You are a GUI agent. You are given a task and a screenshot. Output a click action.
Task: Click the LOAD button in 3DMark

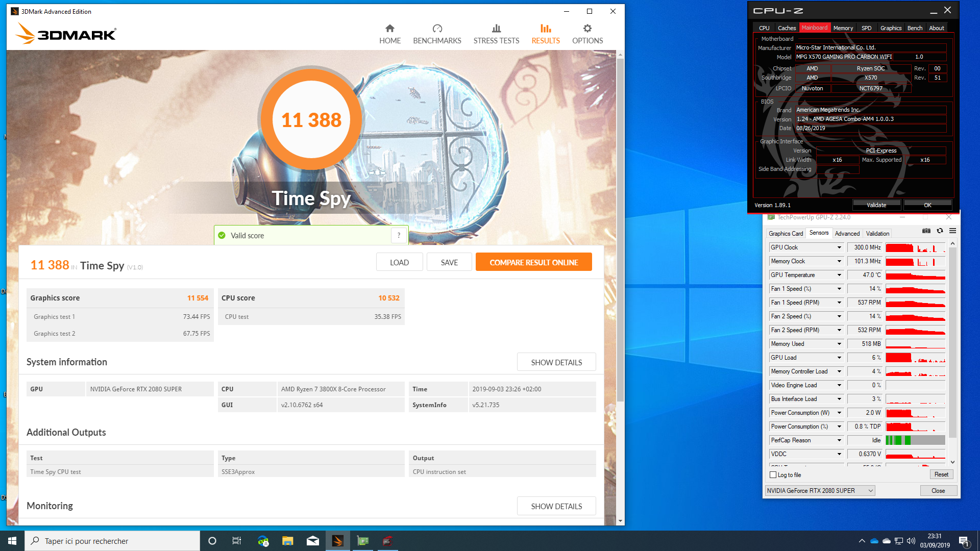pos(399,262)
